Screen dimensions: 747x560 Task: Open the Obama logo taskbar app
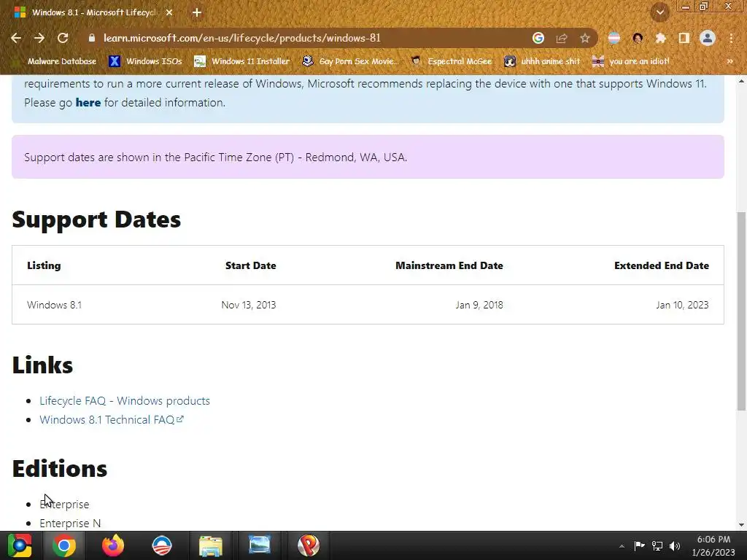point(161,545)
